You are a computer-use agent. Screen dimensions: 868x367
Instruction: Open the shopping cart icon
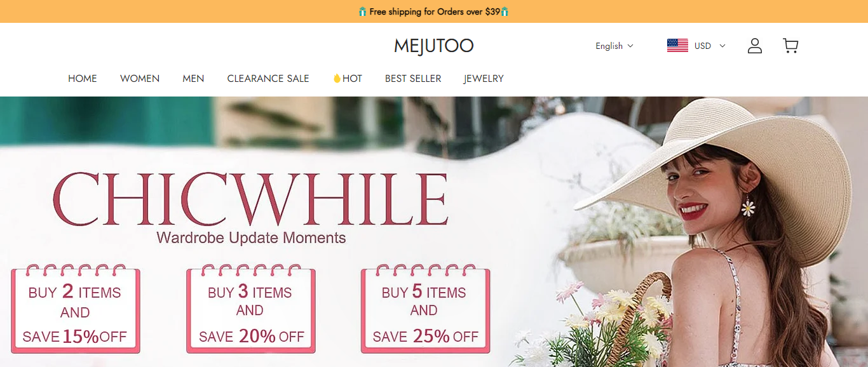coord(790,46)
